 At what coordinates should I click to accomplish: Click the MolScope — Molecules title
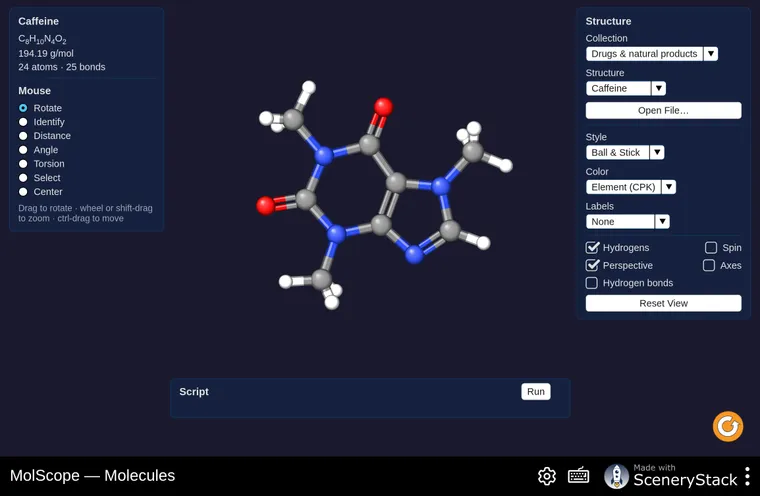[x=93, y=476]
